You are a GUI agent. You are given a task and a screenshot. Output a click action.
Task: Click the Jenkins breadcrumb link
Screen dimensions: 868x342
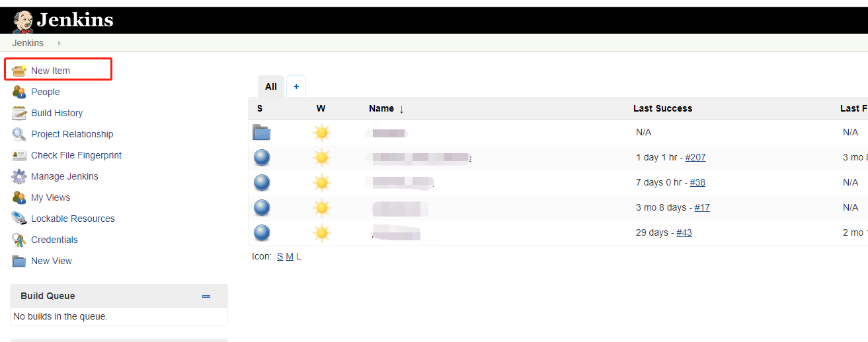[x=28, y=43]
